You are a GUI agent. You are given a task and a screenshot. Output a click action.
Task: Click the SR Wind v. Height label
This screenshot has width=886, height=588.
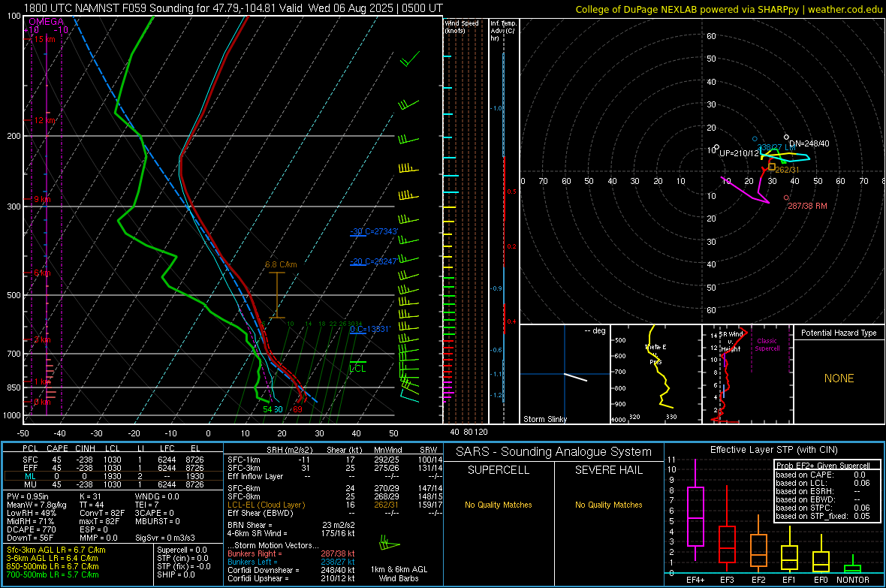(731, 342)
